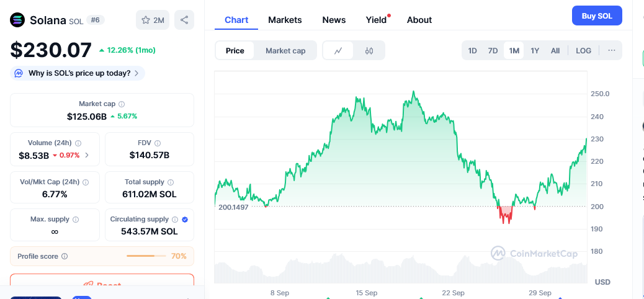Image resolution: width=644 pixels, height=299 pixels.
Task: Click Profile score info icon
Action: 65,256
